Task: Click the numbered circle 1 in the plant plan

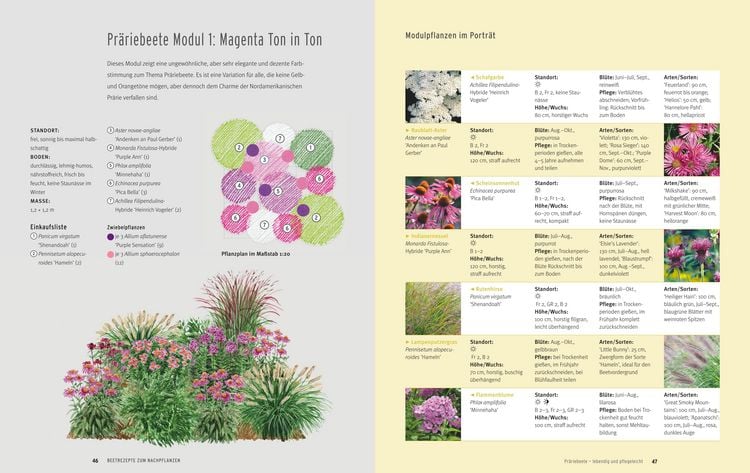Action: pos(310,148)
